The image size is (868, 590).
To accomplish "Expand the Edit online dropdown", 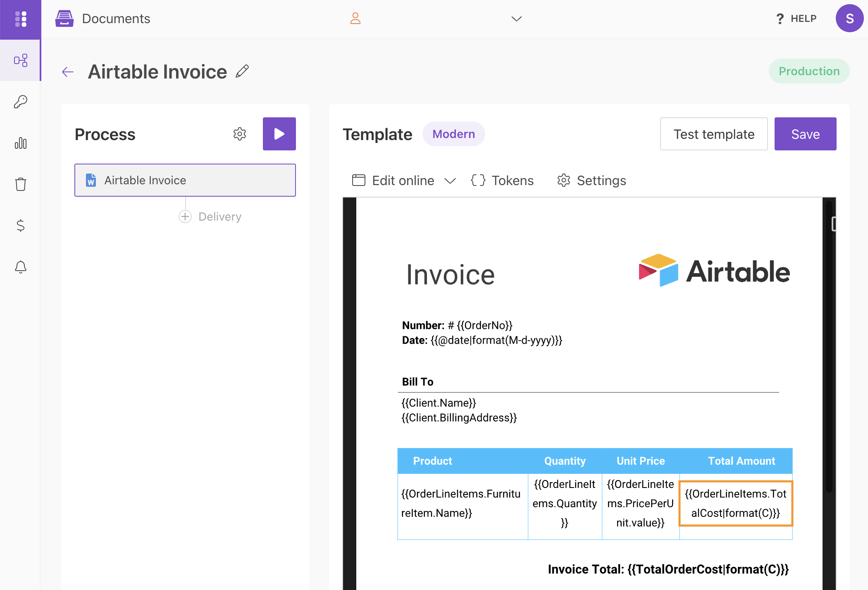I will pos(451,181).
